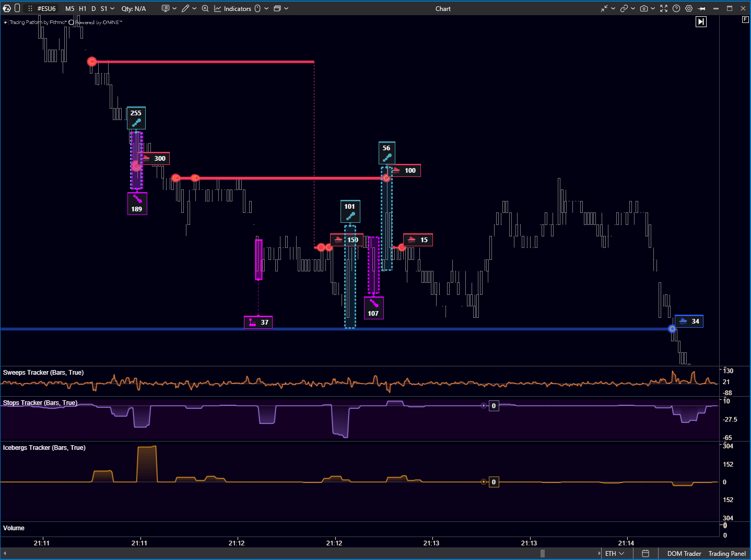Open the S1 timeframe dropdown
Viewport: 751px width, 560px height.
point(108,9)
